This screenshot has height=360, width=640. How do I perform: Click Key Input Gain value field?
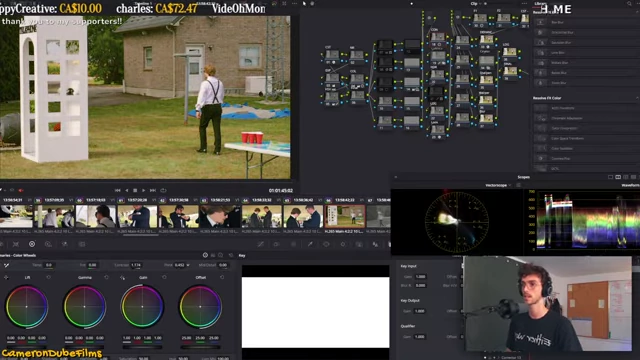coord(420,277)
